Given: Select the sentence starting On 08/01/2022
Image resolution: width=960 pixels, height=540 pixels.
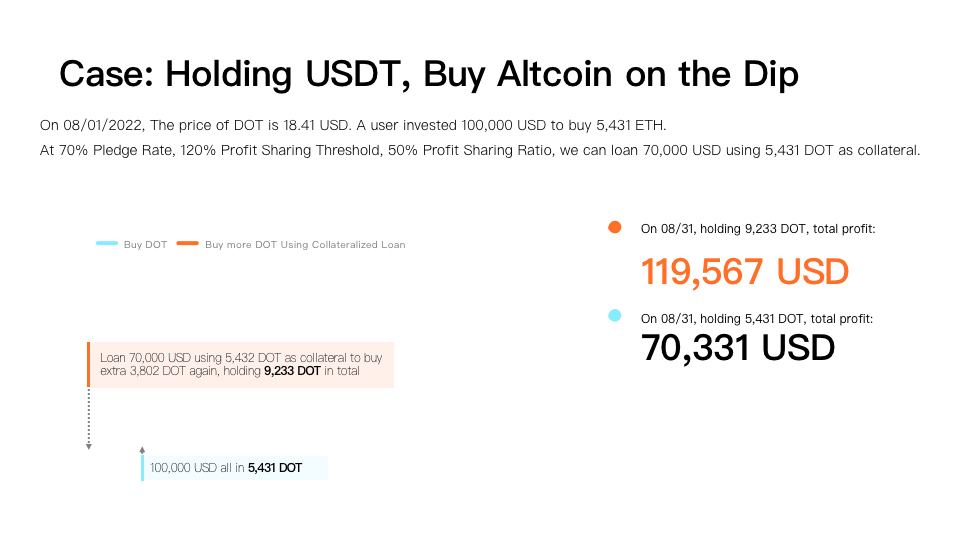Looking at the screenshot, I should (x=353, y=126).
